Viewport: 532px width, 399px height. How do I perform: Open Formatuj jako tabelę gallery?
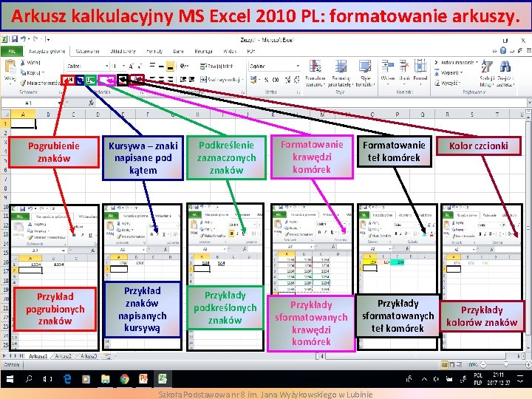tap(341, 74)
